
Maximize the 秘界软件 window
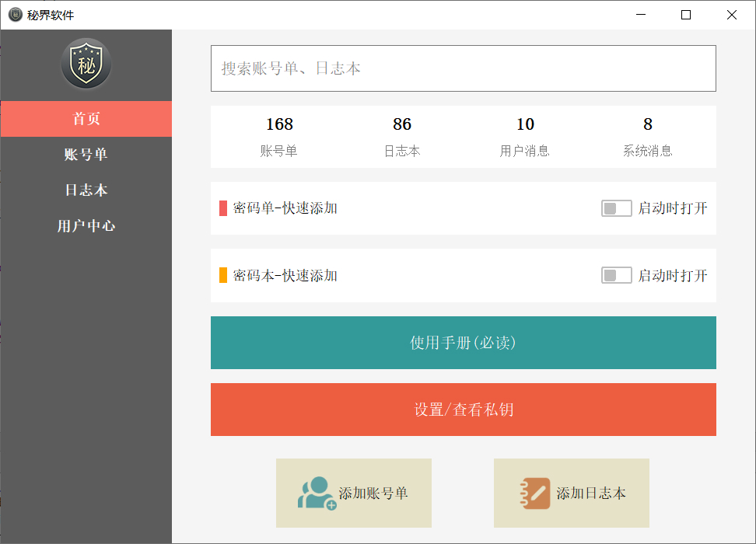coord(686,15)
